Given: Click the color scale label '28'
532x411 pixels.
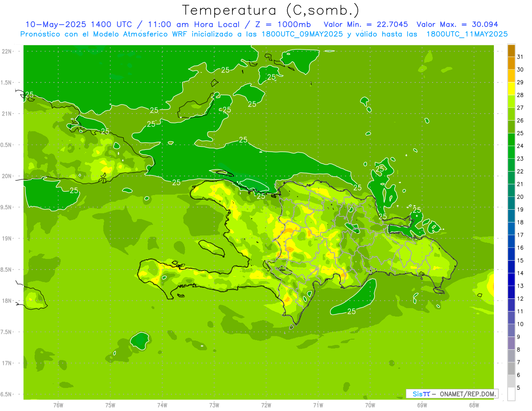Looking at the screenshot, I should [520, 95].
